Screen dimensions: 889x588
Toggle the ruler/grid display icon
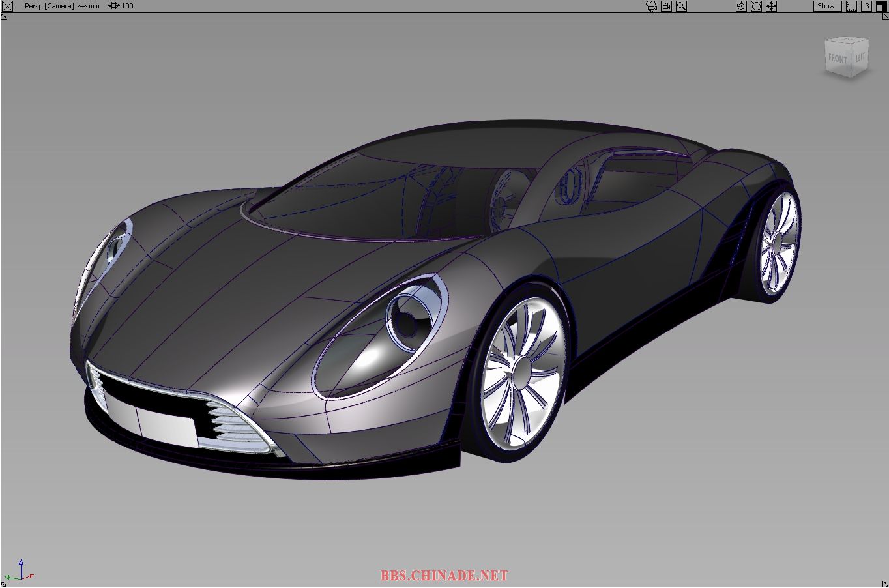851,6
